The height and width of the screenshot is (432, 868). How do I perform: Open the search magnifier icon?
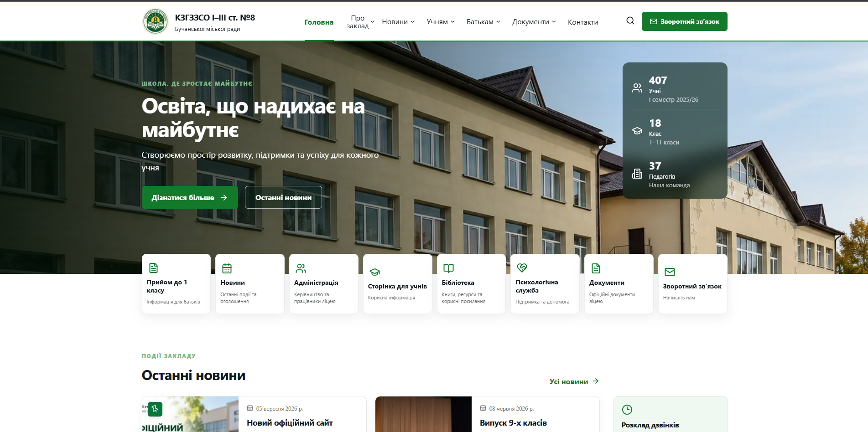pyautogui.click(x=630, y=21)
